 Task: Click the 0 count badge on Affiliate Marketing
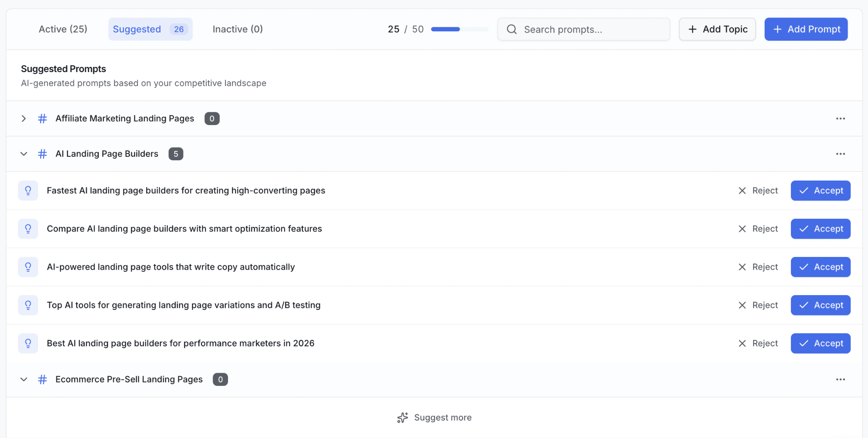(212, 119)
